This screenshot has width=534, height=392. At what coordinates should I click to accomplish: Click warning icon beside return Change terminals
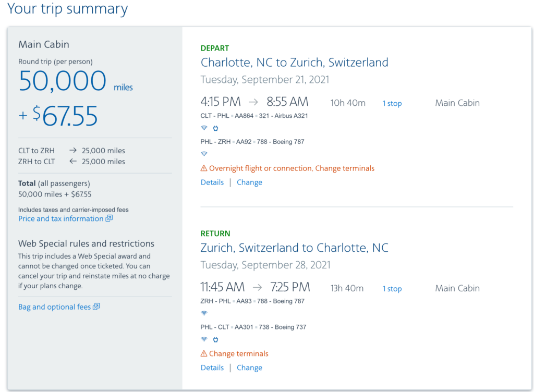pos(204,353)
